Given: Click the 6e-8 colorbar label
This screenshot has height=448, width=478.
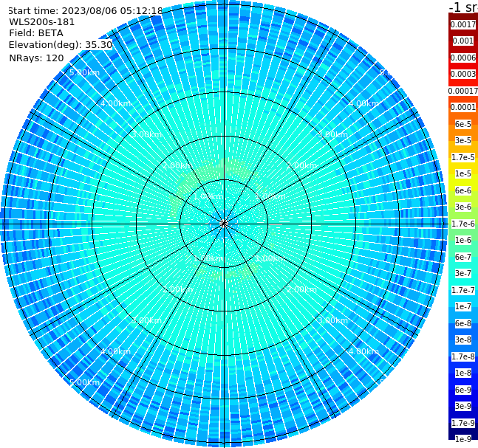Looking at the screenshot, I should coord(463,323).
